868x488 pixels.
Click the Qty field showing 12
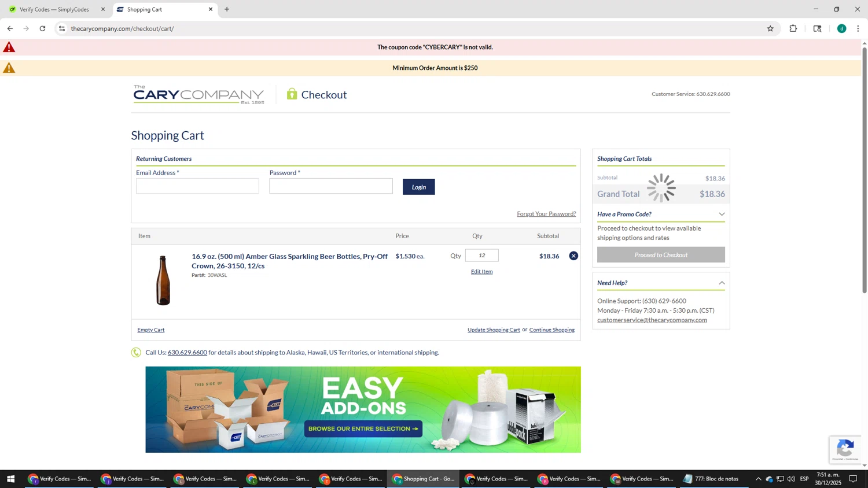tap(481, 256)
